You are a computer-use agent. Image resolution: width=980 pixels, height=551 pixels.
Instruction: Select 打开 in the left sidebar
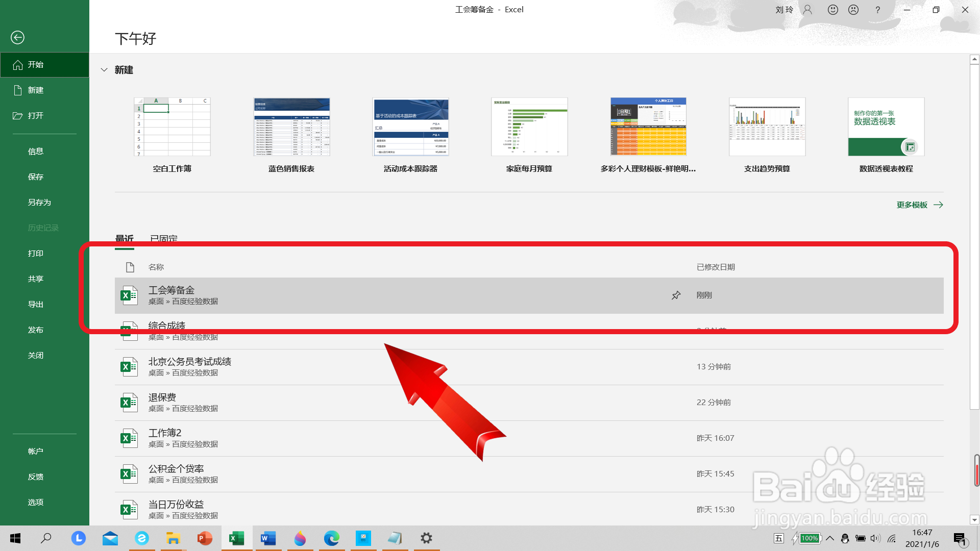[44, 116]
